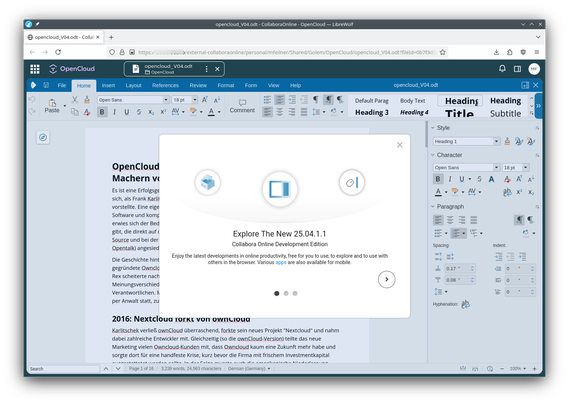Apply the Heading 3 style from gallery
Screen dimensions: 569x405
(371, 112)
